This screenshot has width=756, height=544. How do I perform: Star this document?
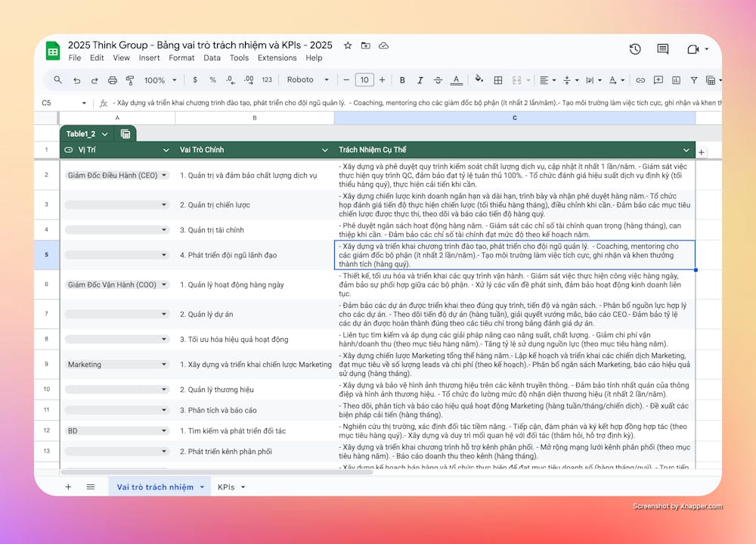pos(348,45)
